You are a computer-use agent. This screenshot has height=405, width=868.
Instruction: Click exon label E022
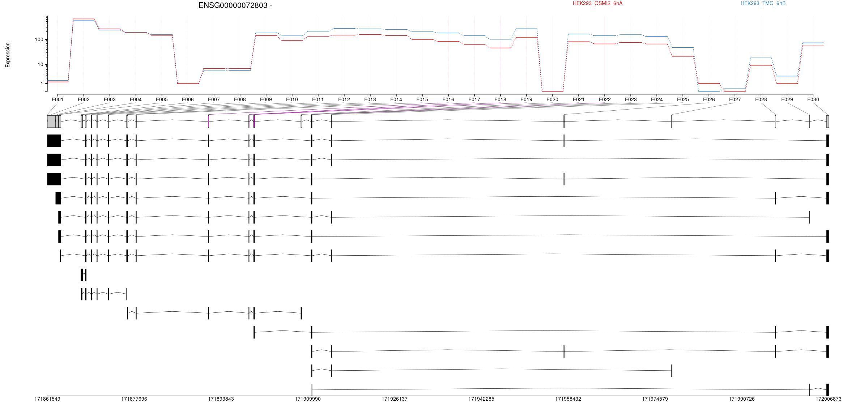(x=605, y=99)
